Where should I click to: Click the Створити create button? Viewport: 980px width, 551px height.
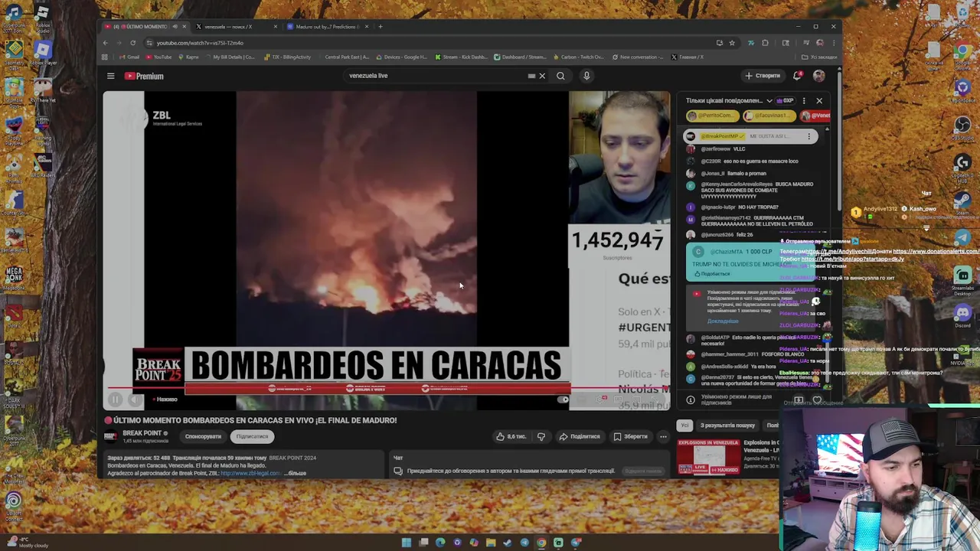[x=763, y=76]
